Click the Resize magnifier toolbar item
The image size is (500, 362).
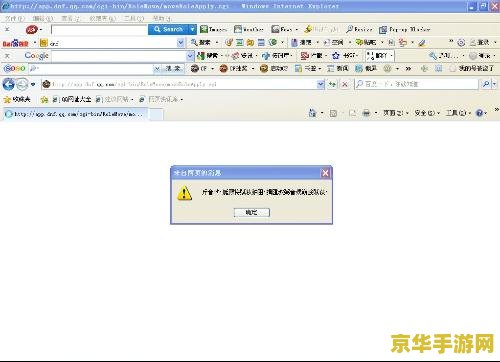[x=359, y=30]
